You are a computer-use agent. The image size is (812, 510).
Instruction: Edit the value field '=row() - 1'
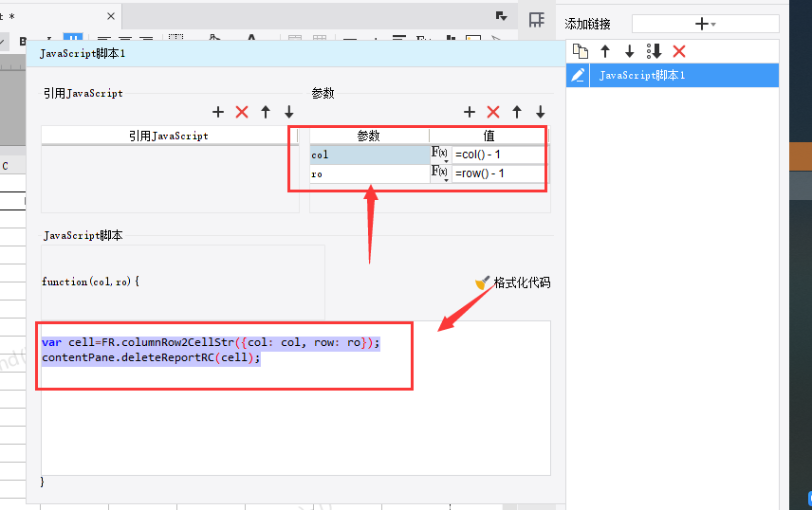click(x=498, y=173)
